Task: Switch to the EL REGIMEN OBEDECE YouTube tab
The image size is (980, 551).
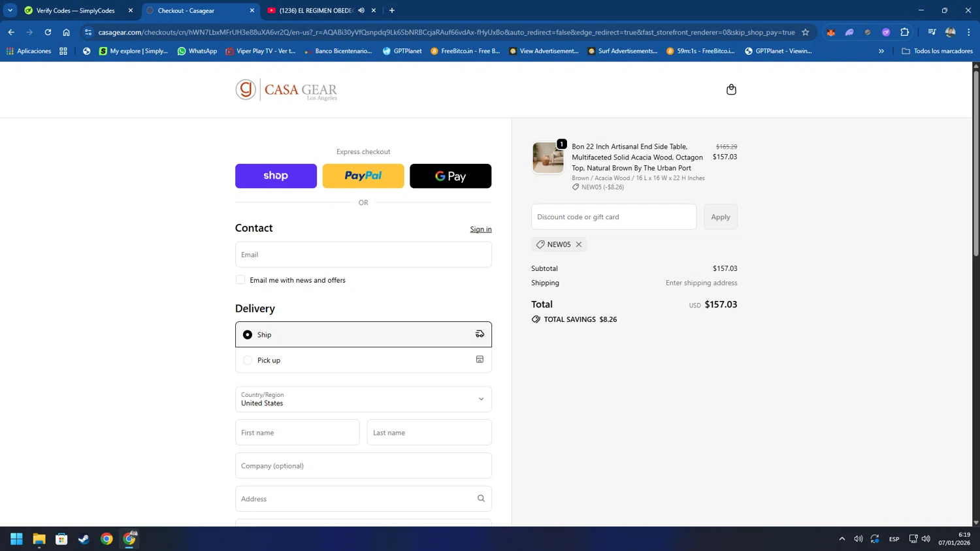Action: click(x=316, y=10)
